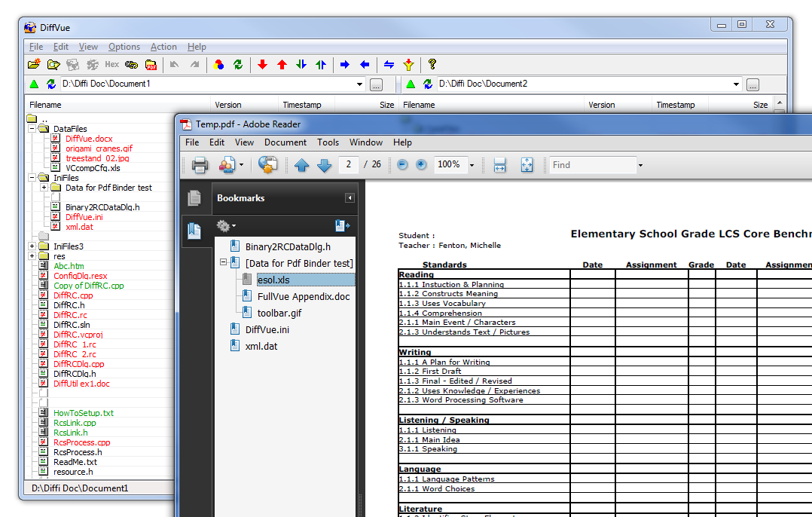Click the green refresh icon in DiffVue toolbar

coord(238,64)
